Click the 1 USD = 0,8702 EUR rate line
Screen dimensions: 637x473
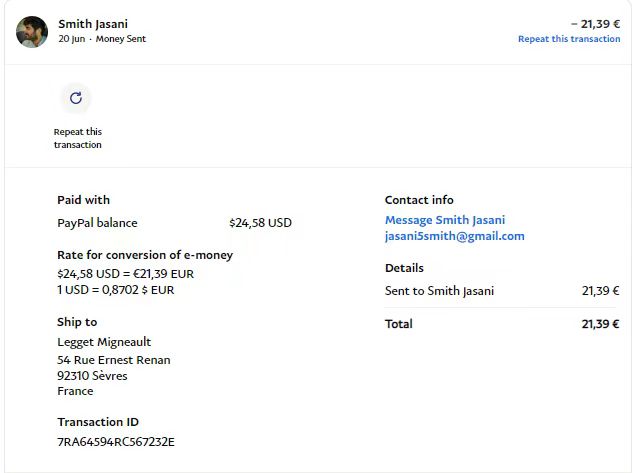[x=115, y=290]
